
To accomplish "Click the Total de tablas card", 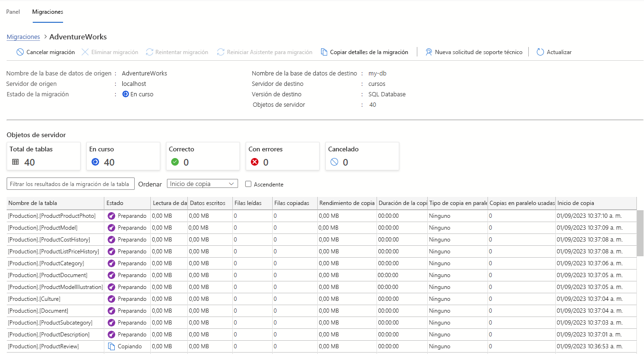I will tap(44, 156).
